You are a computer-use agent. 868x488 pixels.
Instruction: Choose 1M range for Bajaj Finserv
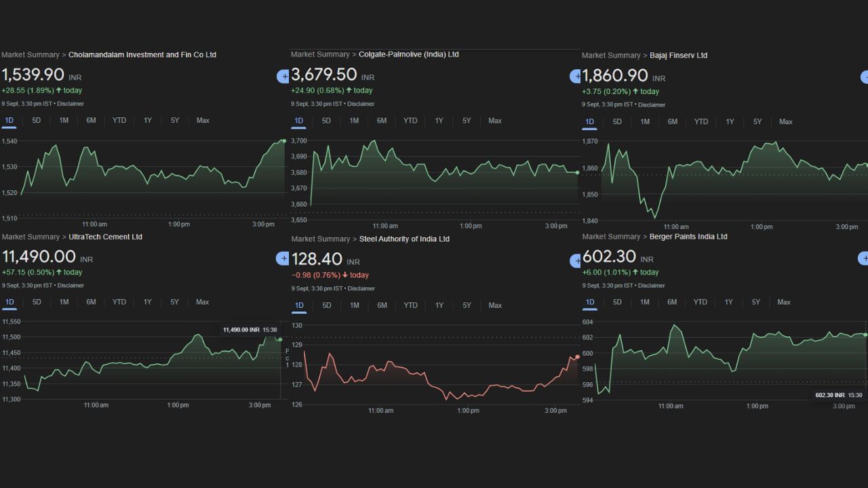[x=645, y=122]
